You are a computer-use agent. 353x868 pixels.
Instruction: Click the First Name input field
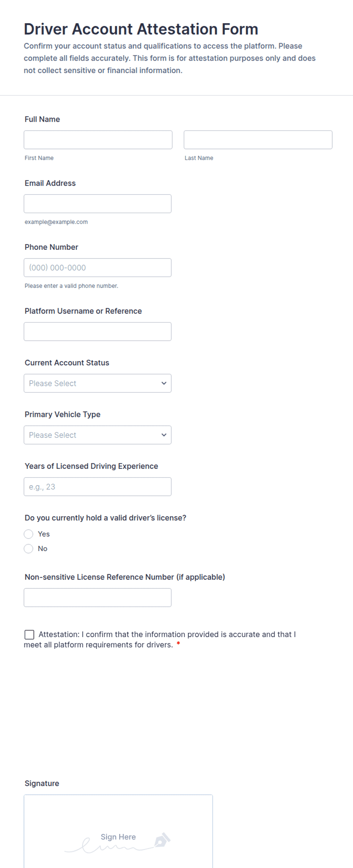(x=98, y=140)
